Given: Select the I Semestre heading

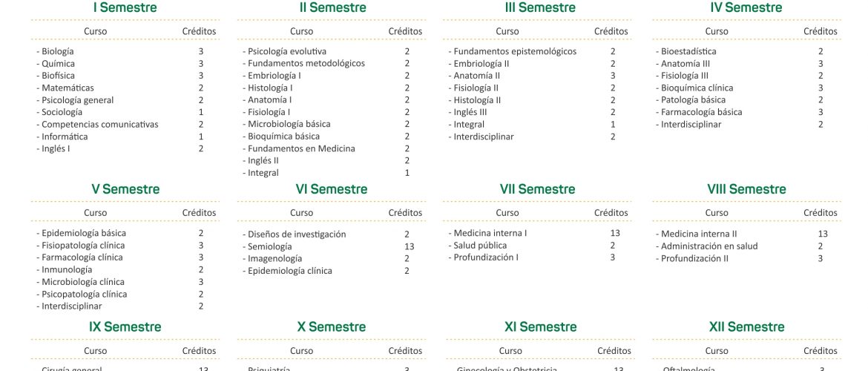Looking at the screenshot, I should coord(125,7).
